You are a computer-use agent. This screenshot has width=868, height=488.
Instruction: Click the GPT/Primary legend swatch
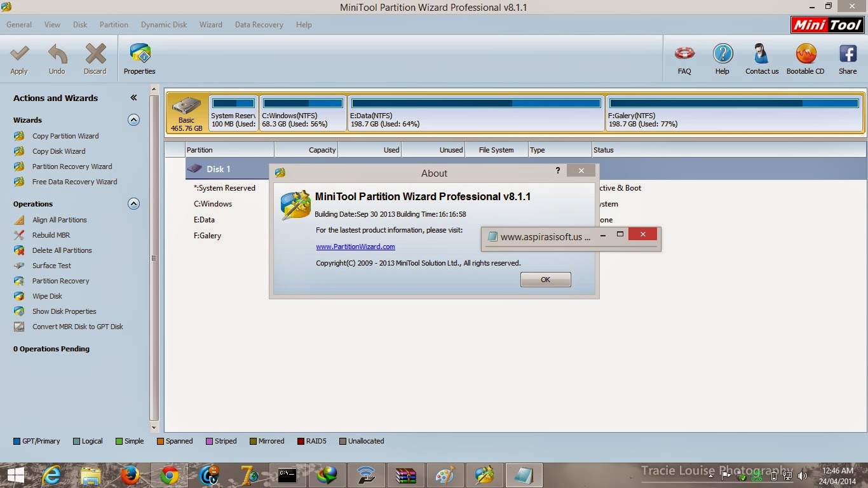(x=17, y=441)
